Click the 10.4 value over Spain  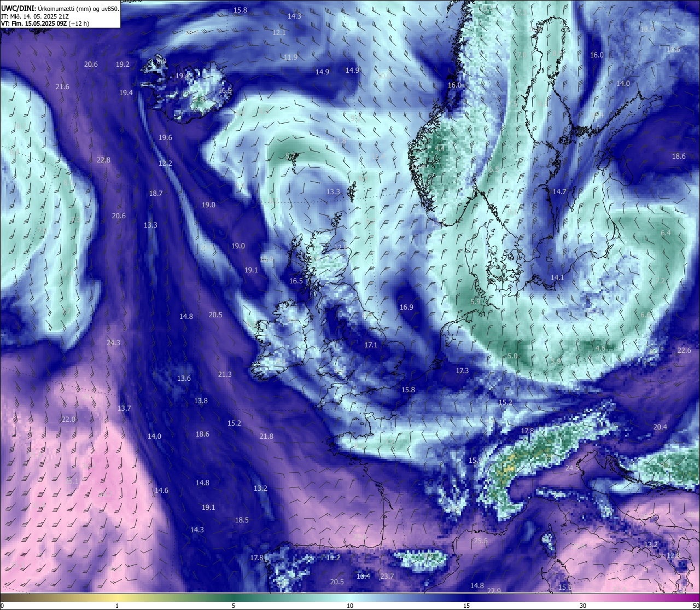point(363,577)
